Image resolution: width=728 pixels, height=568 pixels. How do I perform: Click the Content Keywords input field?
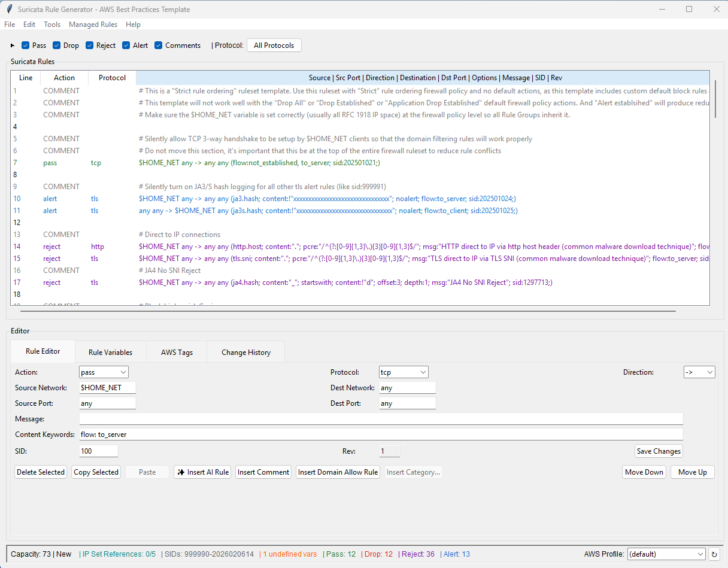[x=381, y=435]
